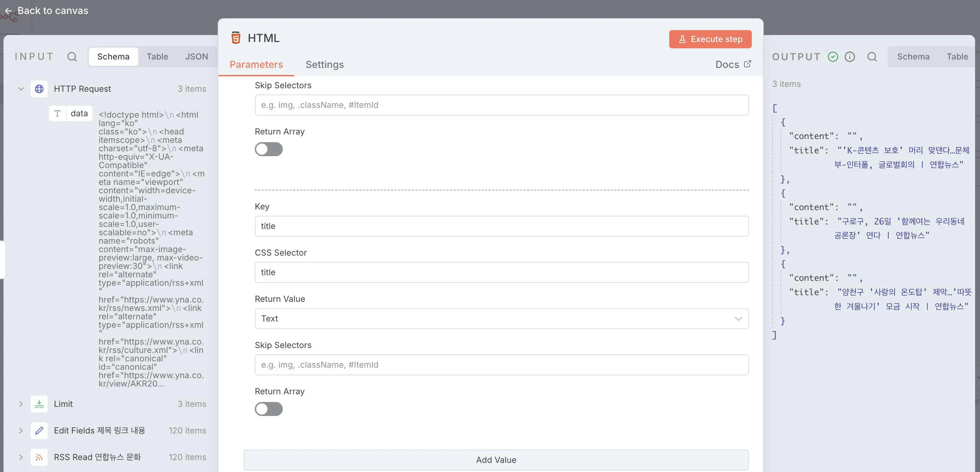Click the CSS Selector input field
The height and width of the screenshot is (472, 980).
pos(502,272)
